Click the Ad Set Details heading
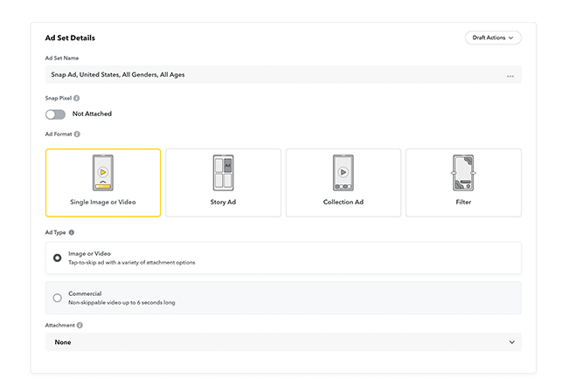568x392 pixels. pyautogui.click(x=70, y=38)
